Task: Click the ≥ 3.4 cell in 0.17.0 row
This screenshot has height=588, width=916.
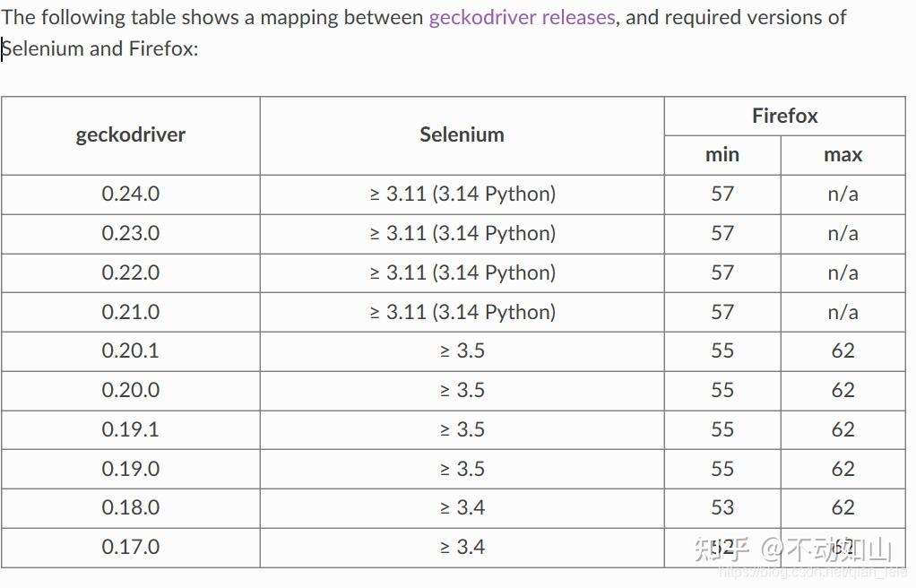Action: click(462, 547)
